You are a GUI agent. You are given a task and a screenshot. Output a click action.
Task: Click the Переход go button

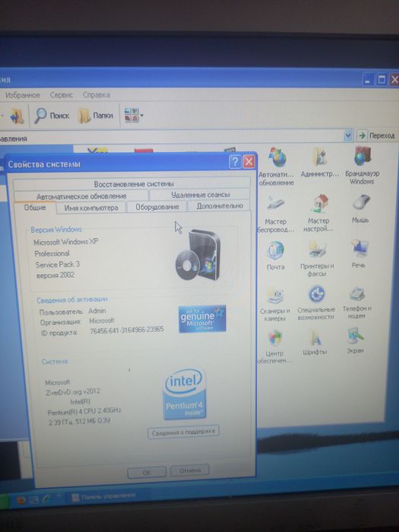pos(377,136)
